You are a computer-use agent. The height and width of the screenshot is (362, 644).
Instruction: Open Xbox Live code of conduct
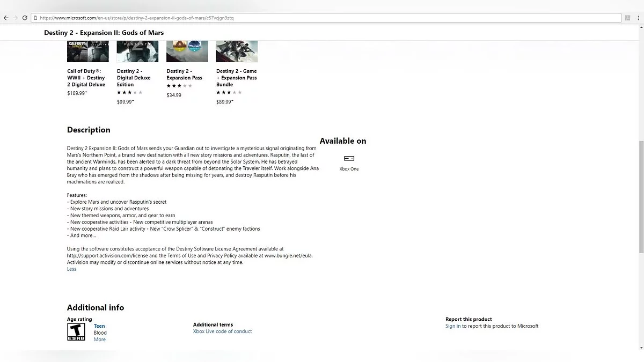(x=222, y=331)
